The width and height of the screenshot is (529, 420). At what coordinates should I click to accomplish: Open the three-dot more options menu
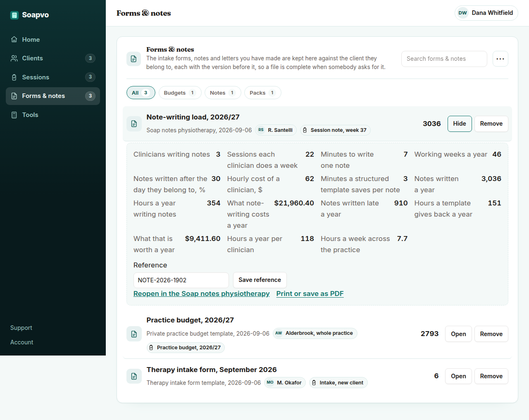(500, 59)
